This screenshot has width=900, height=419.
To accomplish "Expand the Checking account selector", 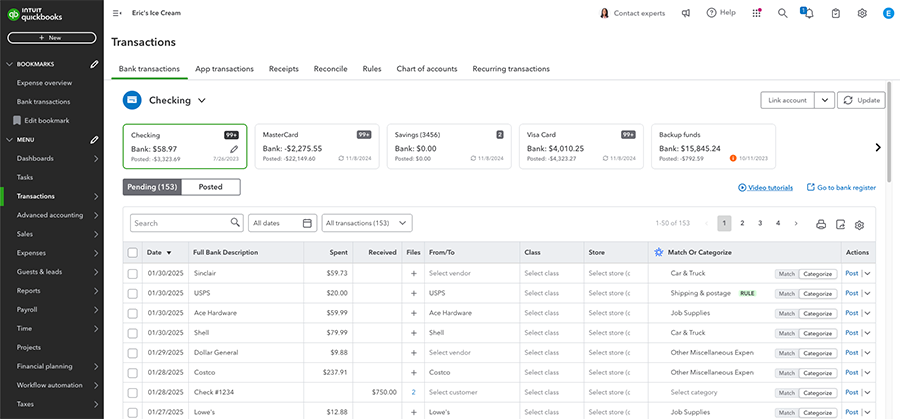I will pyautogui.click(x=201, y=100).
